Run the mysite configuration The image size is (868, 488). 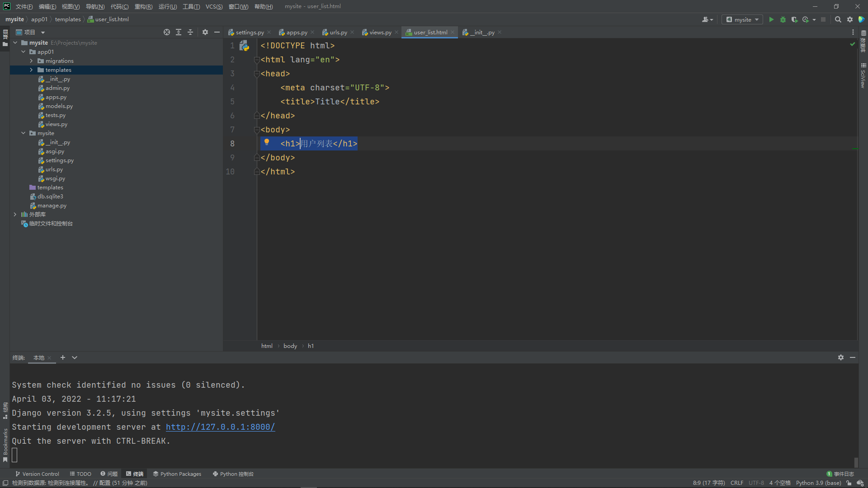click(x=771, y=19)
